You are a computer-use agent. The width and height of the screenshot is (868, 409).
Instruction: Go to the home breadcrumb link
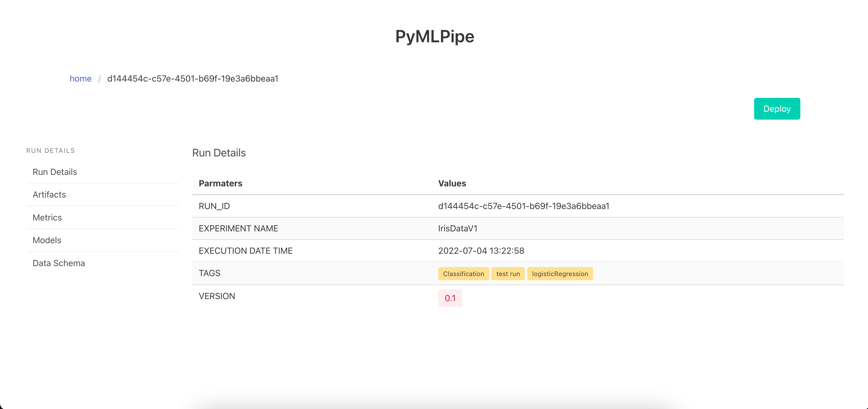(x=81, y=79)
